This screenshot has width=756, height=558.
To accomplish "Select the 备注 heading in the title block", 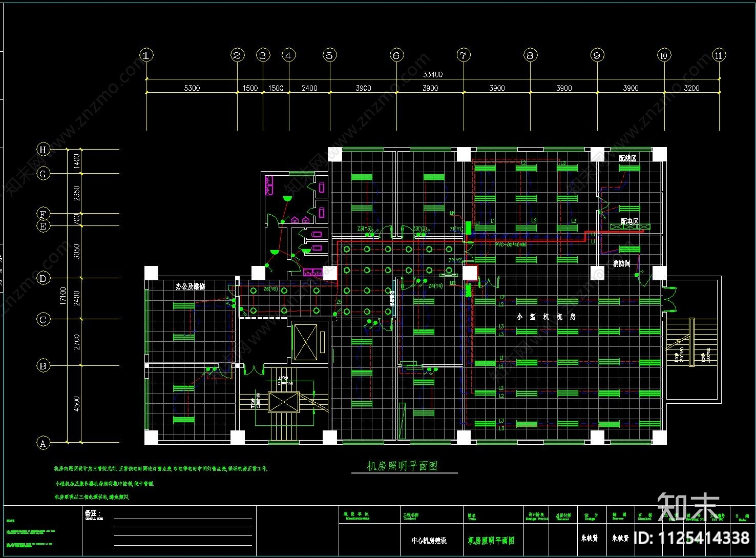I will (x=92, y=513).
